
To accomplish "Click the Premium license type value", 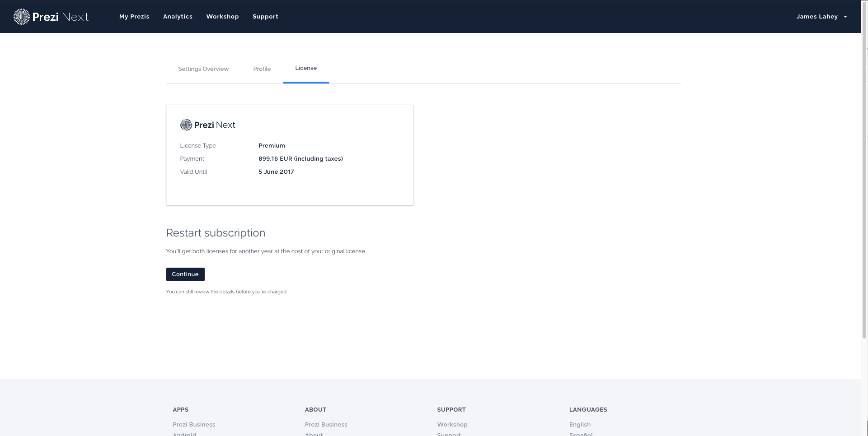I will pyautogui.click(x=272, y=146).
